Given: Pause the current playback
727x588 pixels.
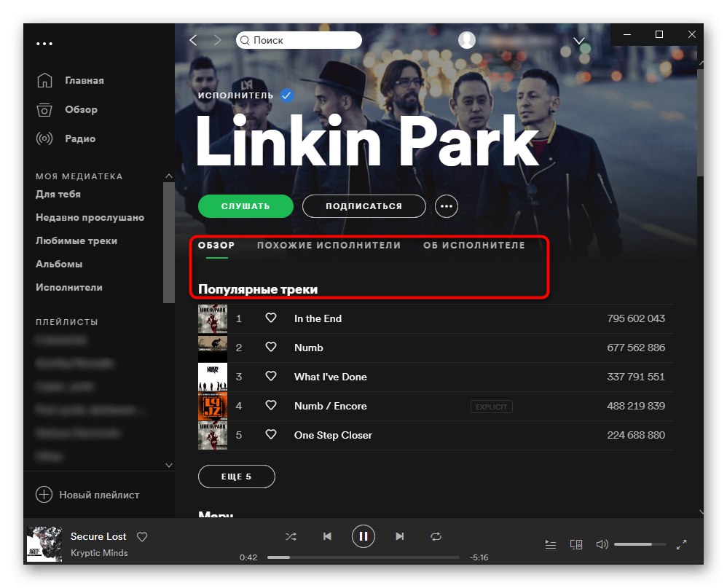Looking at the screenshot, I should click(x=363, y=536).
